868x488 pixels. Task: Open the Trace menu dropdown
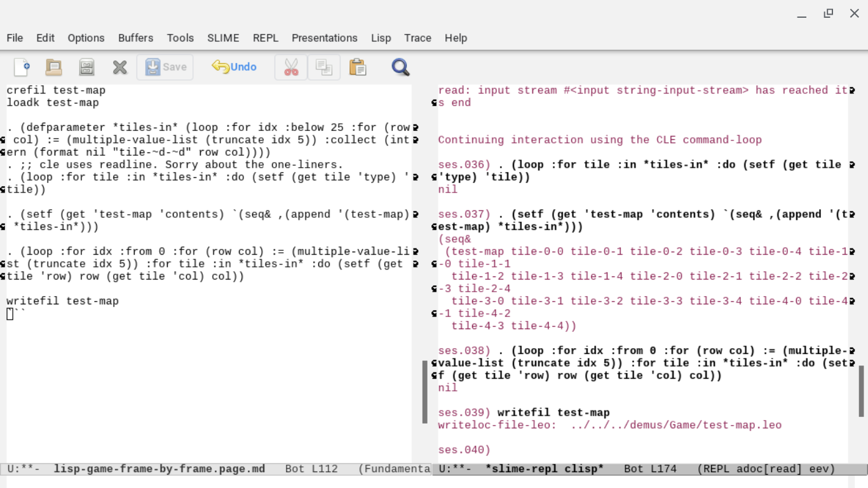point(417,38)
